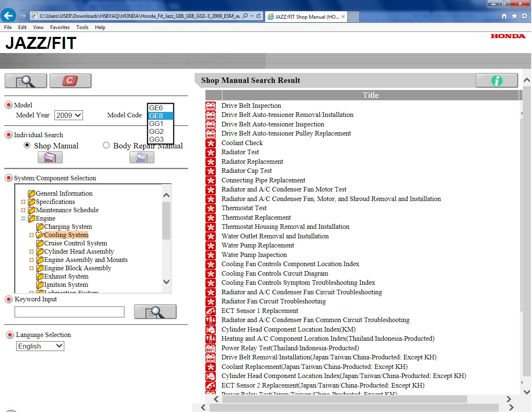Expand the Specifications tree node

coord(23,202)
